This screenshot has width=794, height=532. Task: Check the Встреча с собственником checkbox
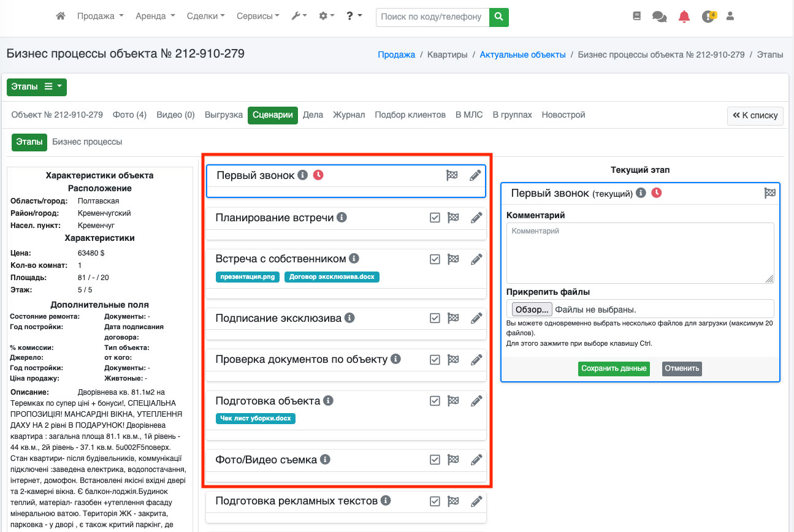tap(435, 259)
